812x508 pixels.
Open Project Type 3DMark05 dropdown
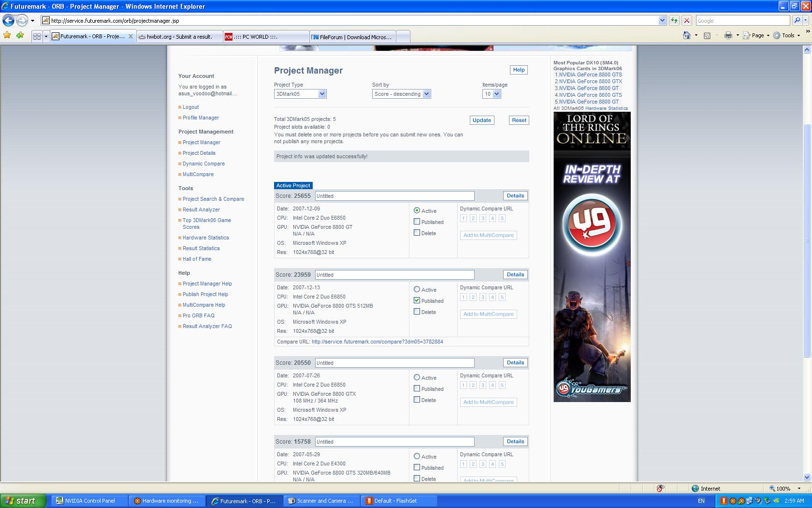300,94
